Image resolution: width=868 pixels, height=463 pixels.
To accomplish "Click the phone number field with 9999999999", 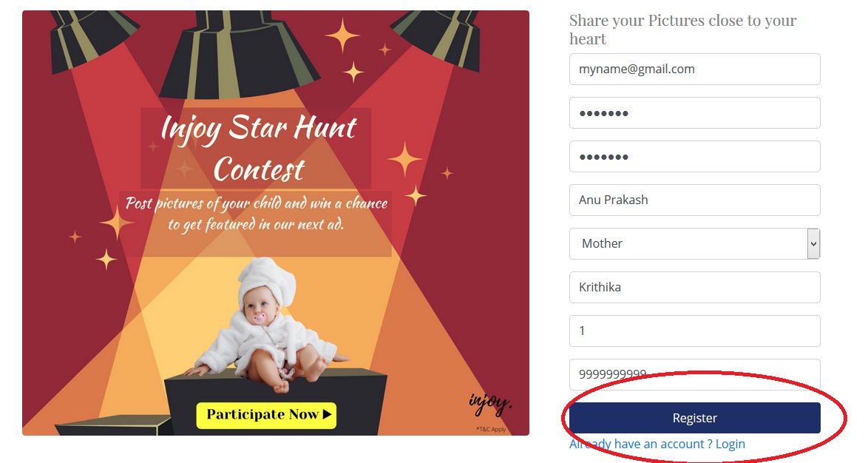I will coord(694,374).
